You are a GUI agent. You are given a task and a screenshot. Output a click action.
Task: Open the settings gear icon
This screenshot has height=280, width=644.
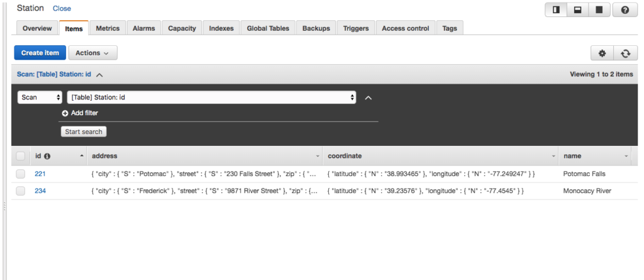[x=602, y=53]
